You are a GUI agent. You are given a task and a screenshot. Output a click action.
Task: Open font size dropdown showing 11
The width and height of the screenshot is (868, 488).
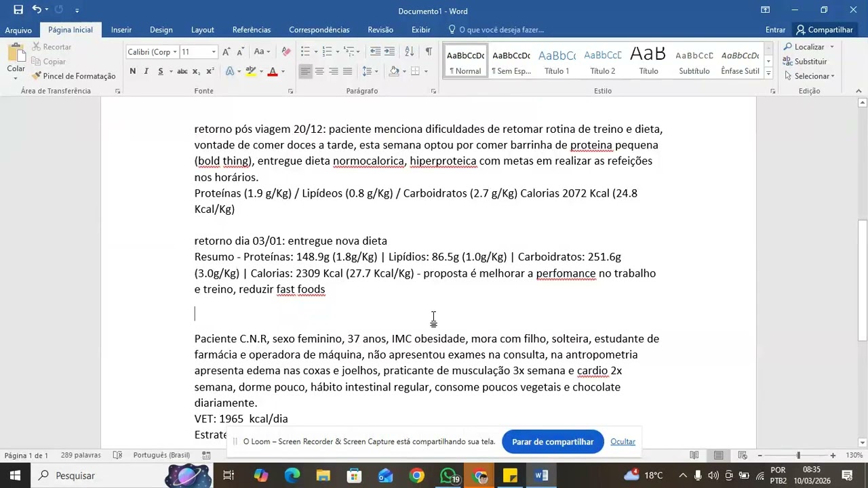(x=214, y=52)
